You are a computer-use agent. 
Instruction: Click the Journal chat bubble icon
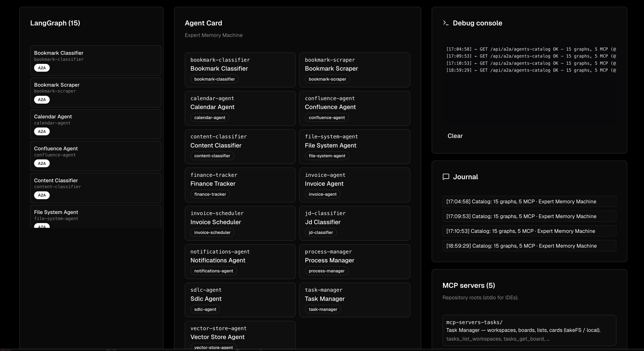446,177
